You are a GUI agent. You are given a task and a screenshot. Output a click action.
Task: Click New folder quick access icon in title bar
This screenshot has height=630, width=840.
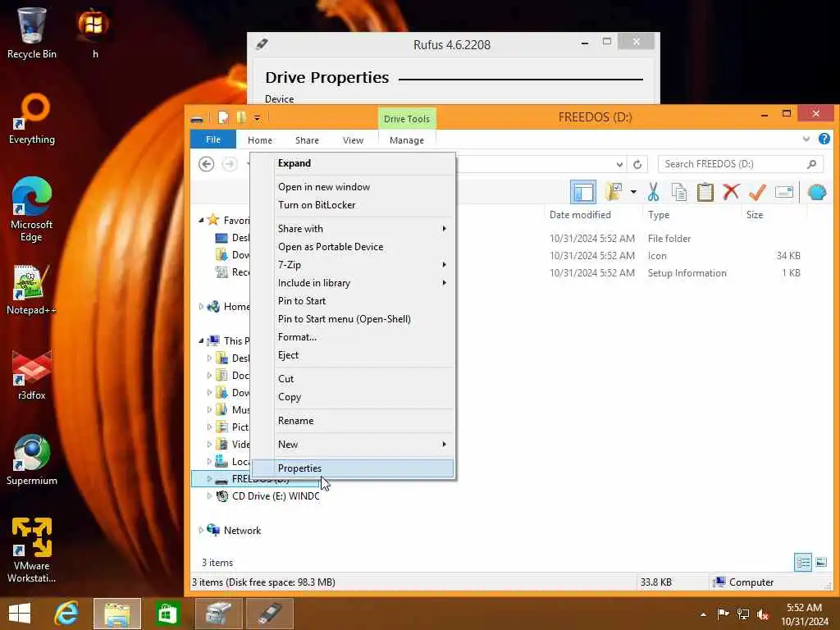(x=241, y=117)
